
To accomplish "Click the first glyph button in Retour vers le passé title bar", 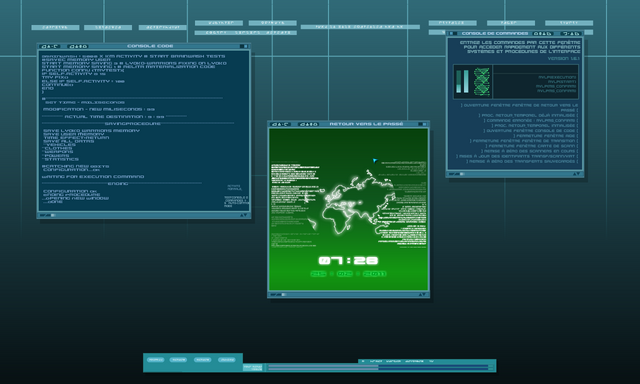I will [x=281, y=124].
